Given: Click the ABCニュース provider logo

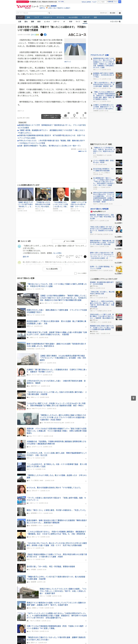Looking at the screenshot, I should pyautogui.click(x=77, y=35).
